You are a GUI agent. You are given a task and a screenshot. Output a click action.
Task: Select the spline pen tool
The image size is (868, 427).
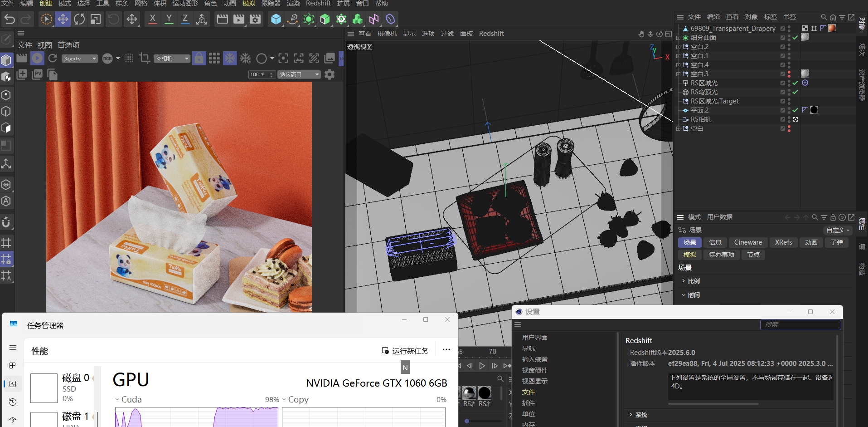click(292, 19)
